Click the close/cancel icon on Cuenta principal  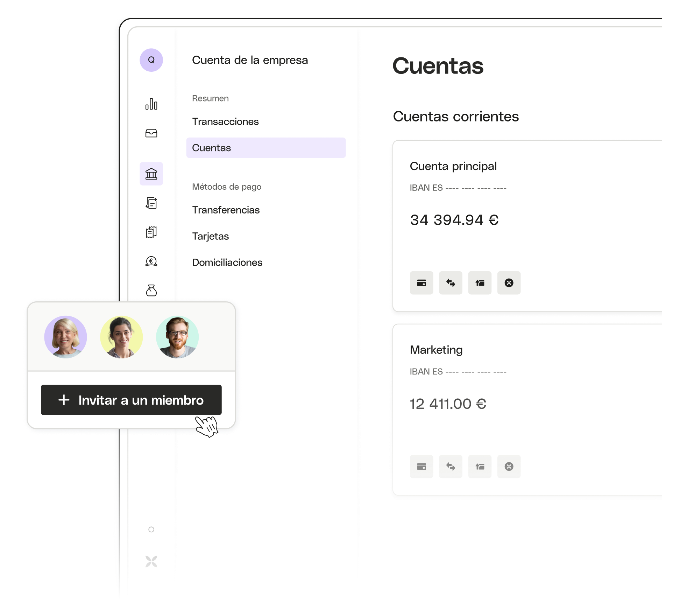click(508, 283)
